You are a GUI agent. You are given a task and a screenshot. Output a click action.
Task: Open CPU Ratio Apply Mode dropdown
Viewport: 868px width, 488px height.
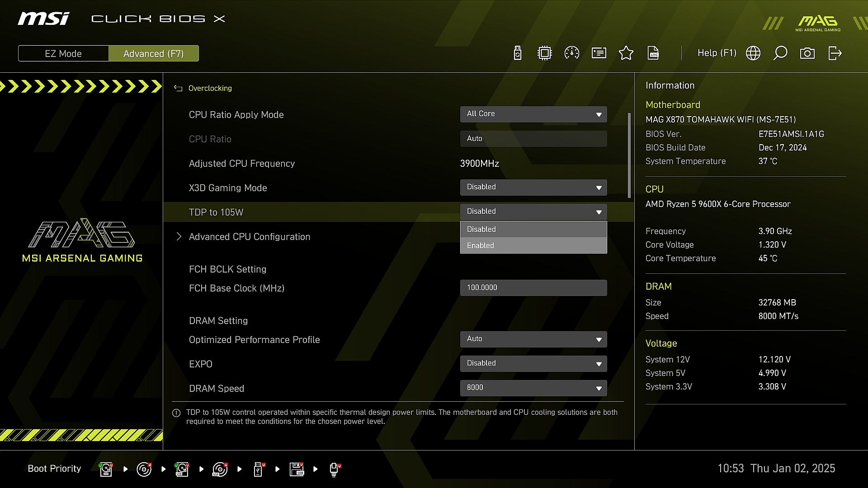pyautogui.click(x=533, y=114)
